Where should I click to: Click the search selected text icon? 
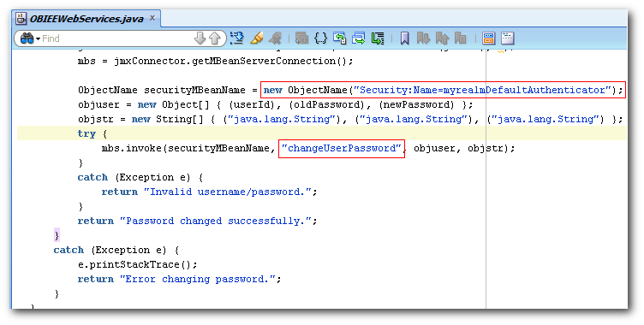pyautogui.click(x=237, y=38)
